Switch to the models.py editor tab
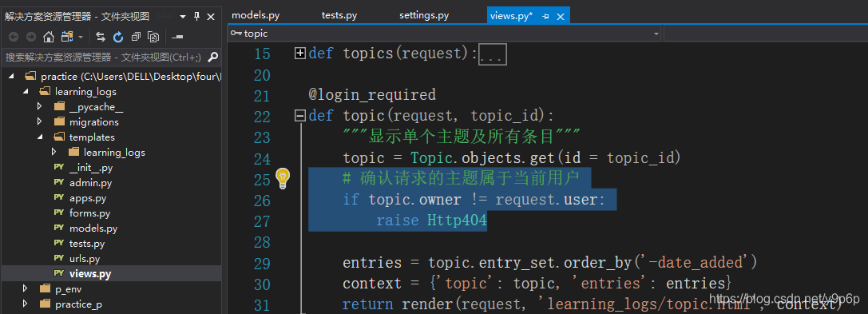The image size is (868, 314). click(x=256, y=15)
